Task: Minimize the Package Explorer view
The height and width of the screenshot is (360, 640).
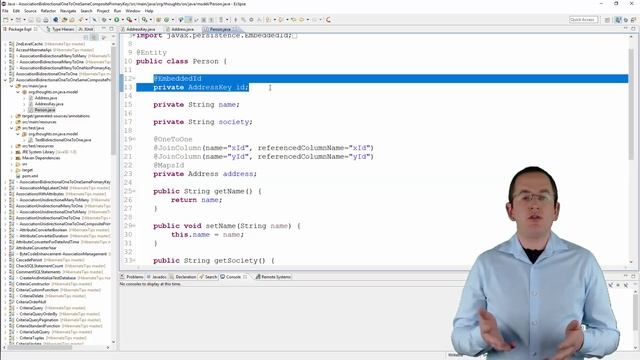Action: pos(104,29)
